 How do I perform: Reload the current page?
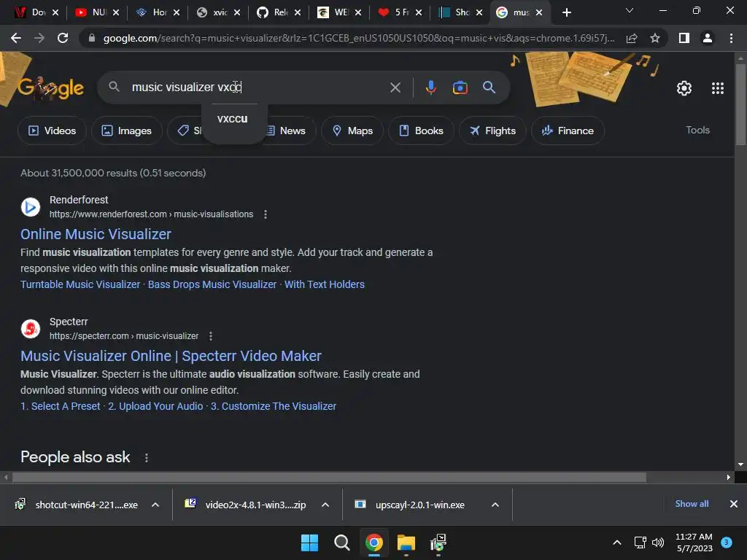[x=63, y=38]
